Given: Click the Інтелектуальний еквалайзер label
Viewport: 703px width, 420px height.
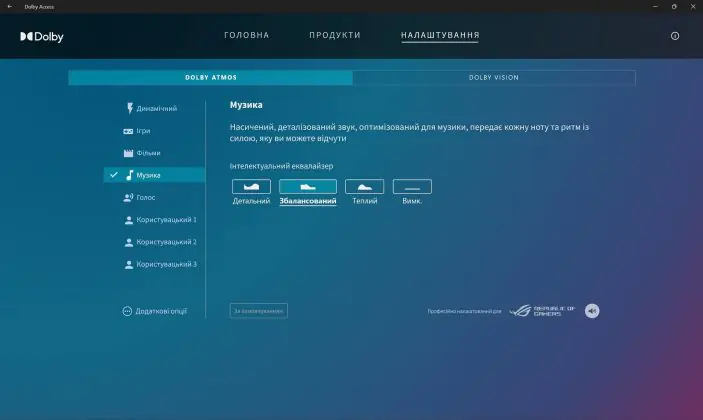Looking at the screenshot, I should pos(281,166).
